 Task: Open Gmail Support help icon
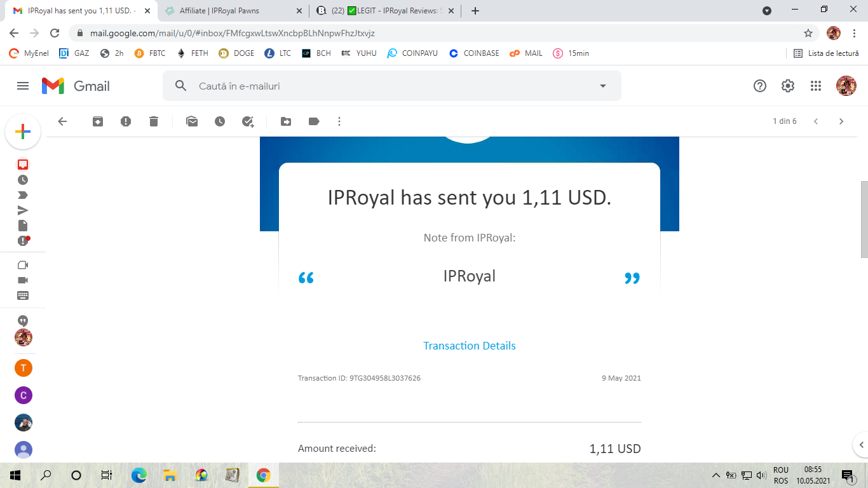pos(760,86)
